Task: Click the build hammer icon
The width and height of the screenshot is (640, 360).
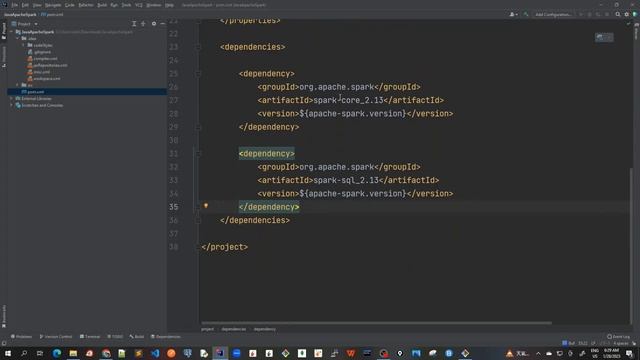Action: point(526,14)
